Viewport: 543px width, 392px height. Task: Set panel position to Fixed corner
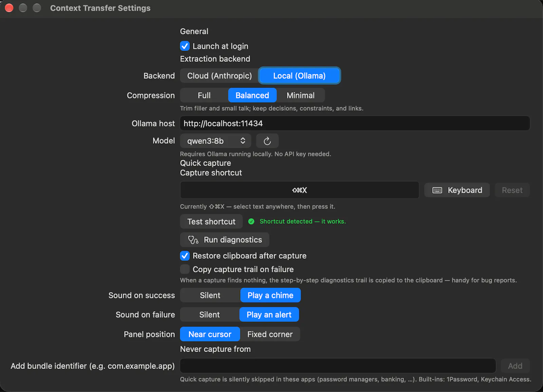pos(270,334)
